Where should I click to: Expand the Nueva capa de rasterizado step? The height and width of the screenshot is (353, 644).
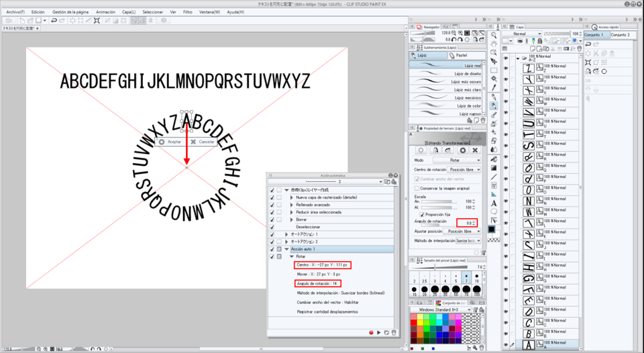(292, 197)
